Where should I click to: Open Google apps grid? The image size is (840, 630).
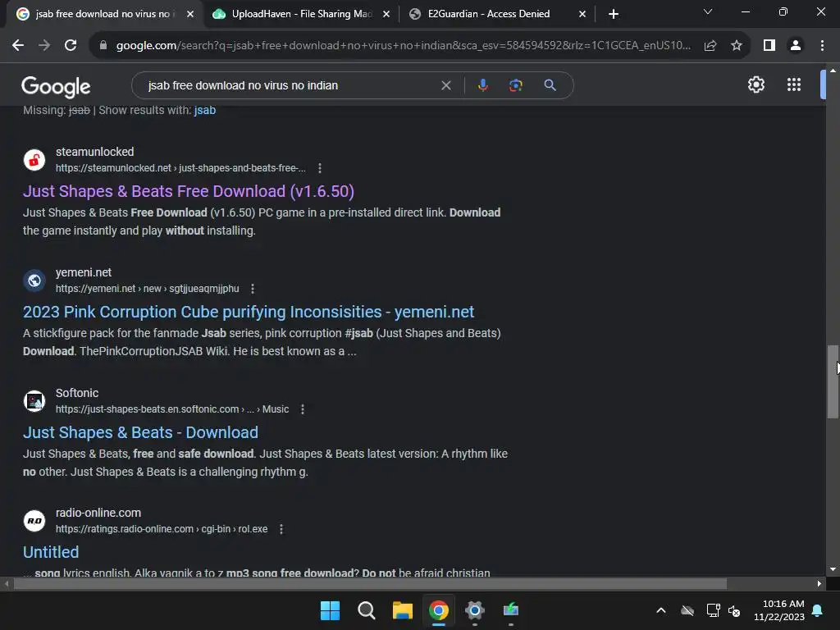pyautogui.click(x=794, y=84)
